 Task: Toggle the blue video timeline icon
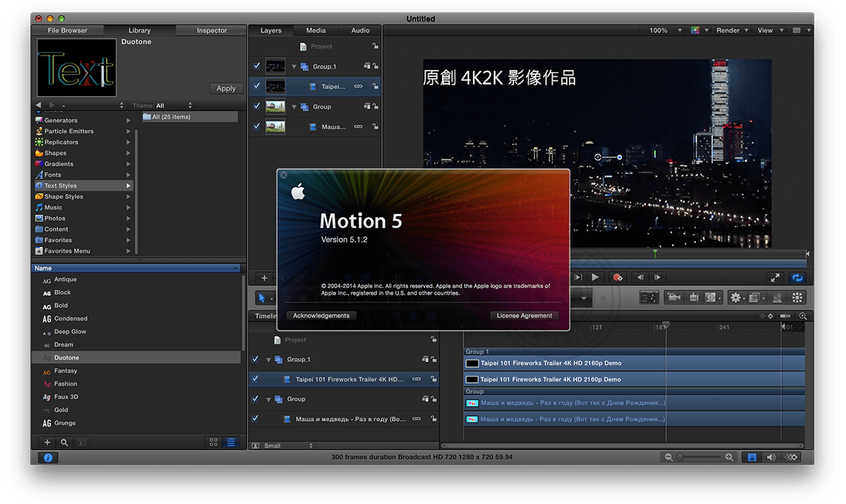[x=752, y=457]
